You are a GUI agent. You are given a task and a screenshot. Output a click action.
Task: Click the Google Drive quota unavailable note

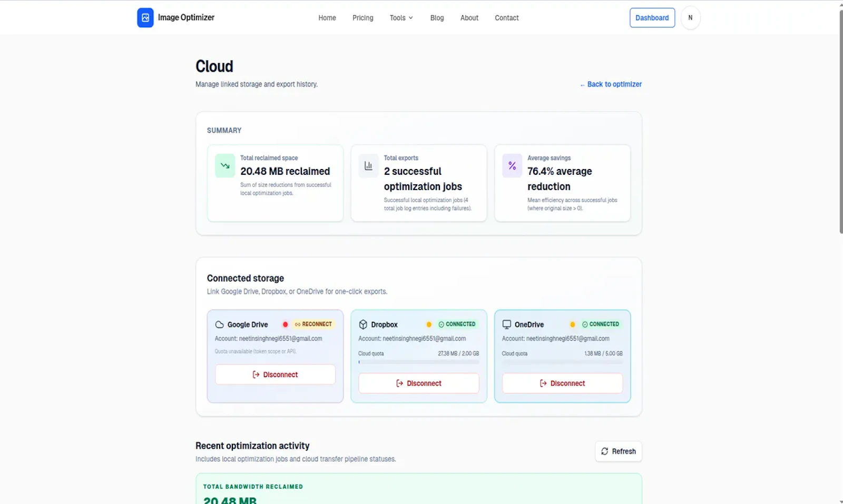point(256,351)
